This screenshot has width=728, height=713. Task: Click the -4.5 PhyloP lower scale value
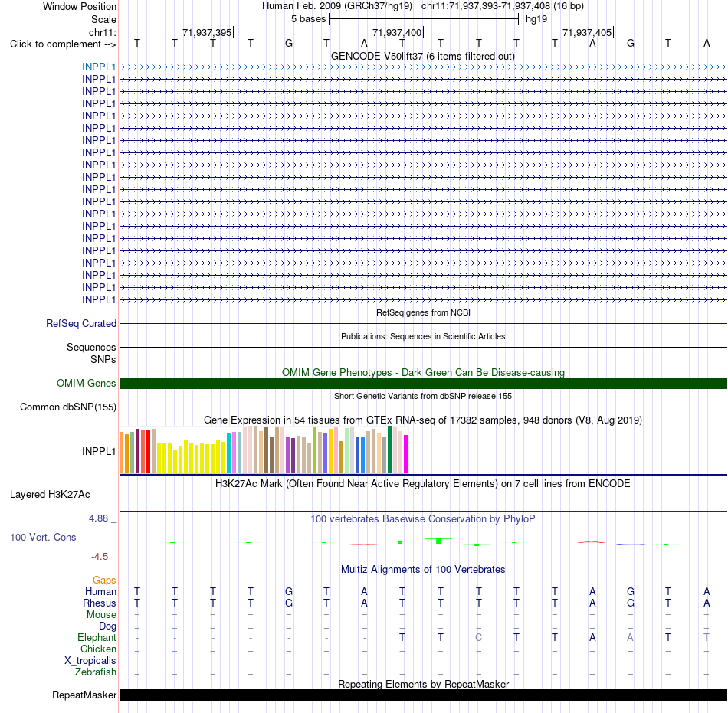tap(100, 556)
